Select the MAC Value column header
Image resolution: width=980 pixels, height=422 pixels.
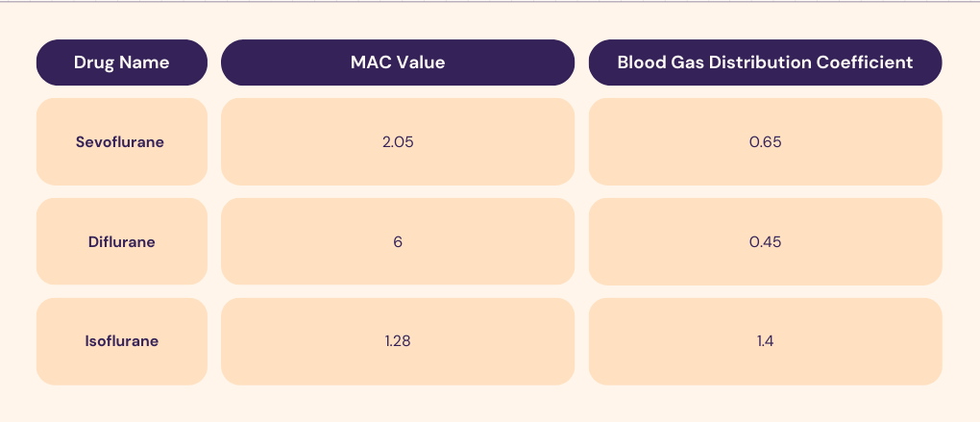(397, 62)
